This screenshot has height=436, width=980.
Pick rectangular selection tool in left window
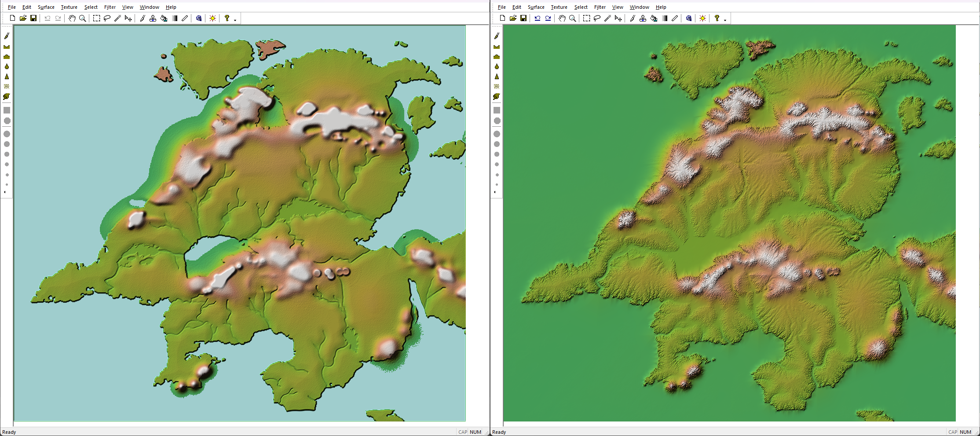coord(96,18)
